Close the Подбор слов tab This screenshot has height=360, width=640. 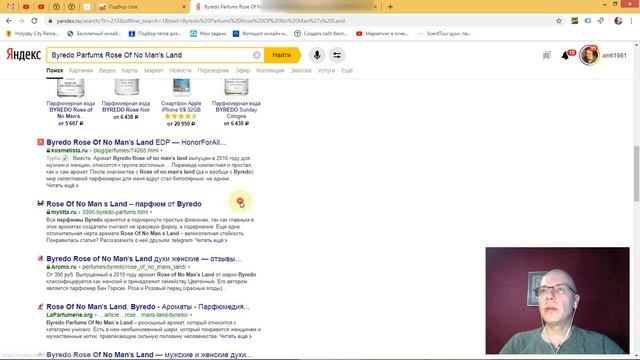click(184, 7)
